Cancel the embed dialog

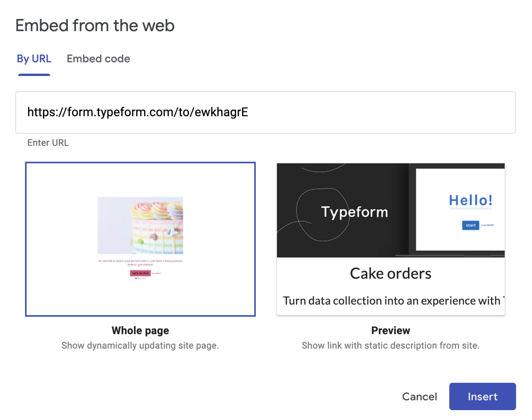[x=419, y=396]
